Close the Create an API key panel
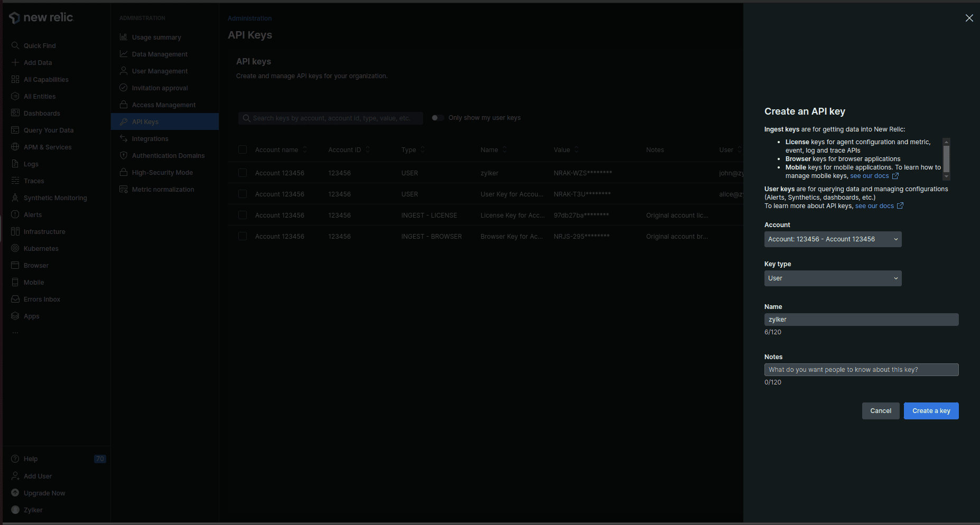This screenshot has width=980, height=525. [x=969, y=18]
